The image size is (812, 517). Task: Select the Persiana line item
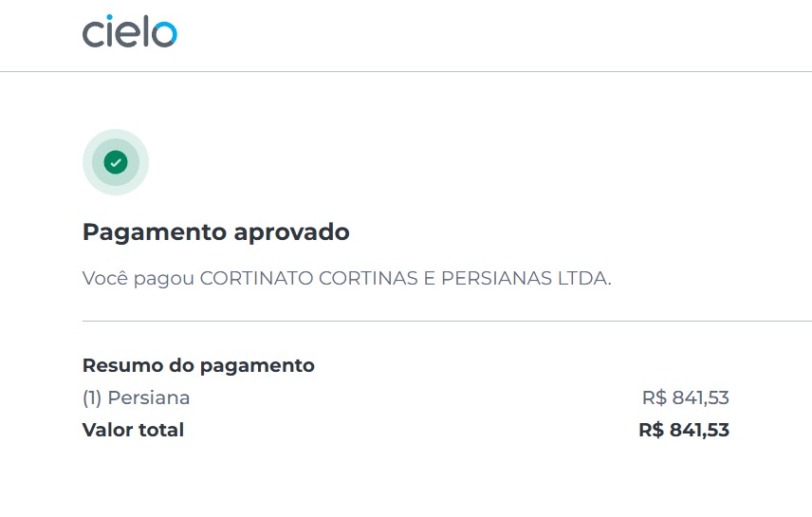click(x=405, y=397)
